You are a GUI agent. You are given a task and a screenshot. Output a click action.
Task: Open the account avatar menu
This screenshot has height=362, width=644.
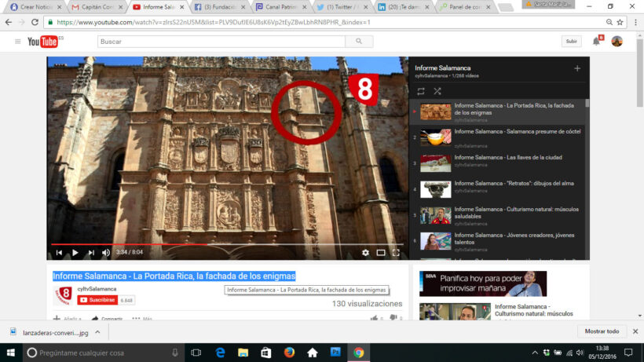click(617, 41)
